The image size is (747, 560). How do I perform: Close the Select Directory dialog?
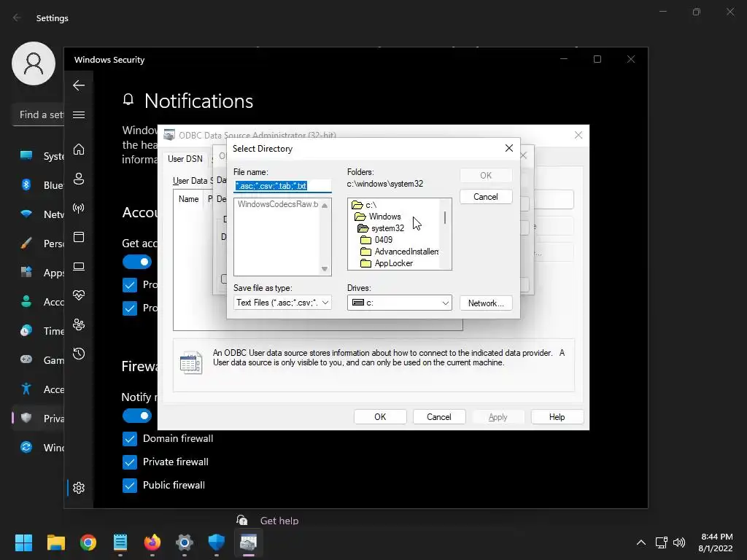coord(508,148)
